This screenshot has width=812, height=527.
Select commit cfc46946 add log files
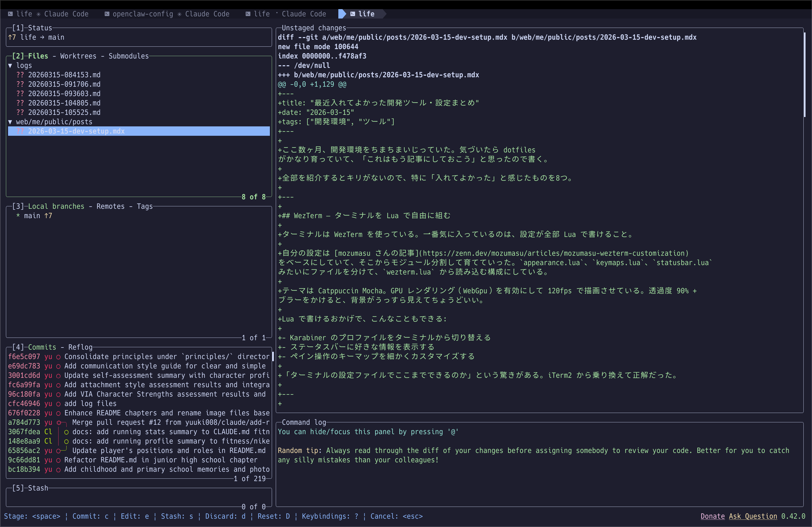coord(139,404)
